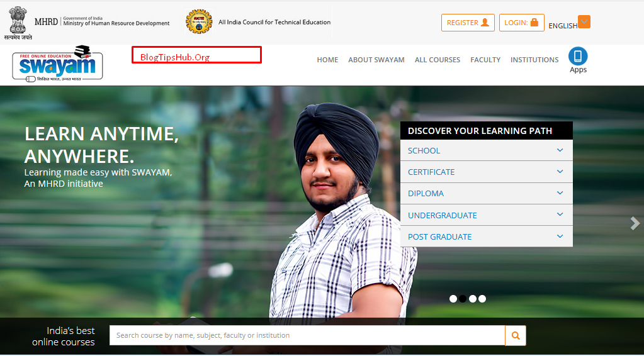Expand the POST GRADUATE learning path
Screen dimensions: 644x356
tap(486, 236)
